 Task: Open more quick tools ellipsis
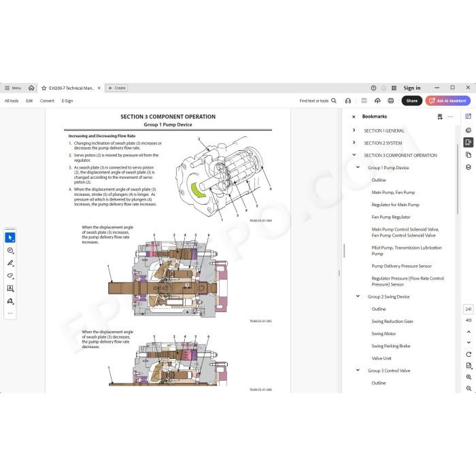click(10, 313)
